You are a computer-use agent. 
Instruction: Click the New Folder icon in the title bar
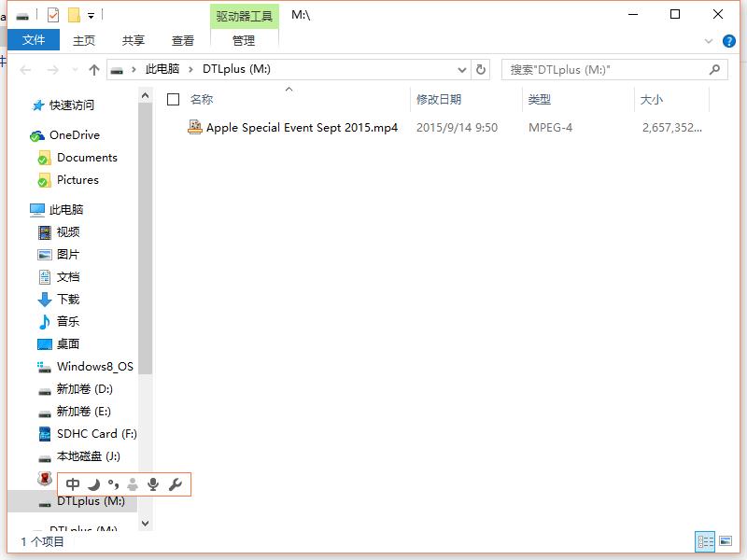point(74,14)
